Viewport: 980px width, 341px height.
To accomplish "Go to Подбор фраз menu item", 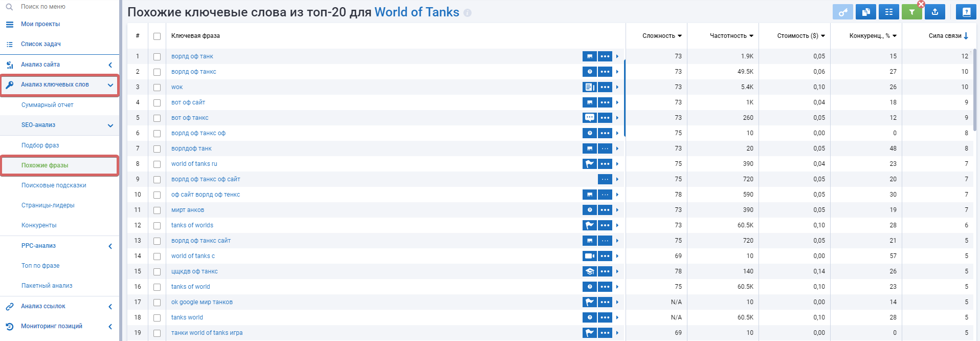I will (x=40, y=145).
